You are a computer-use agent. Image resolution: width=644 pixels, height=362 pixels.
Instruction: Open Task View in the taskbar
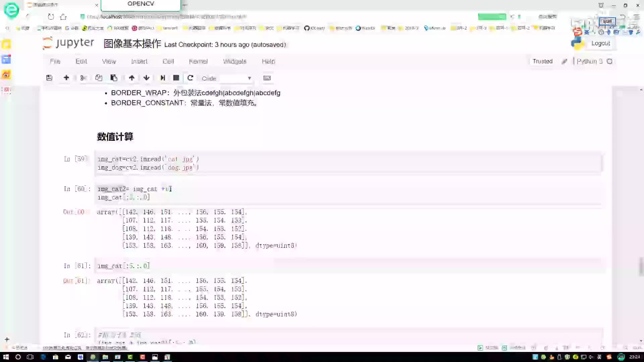click(30, 357)
